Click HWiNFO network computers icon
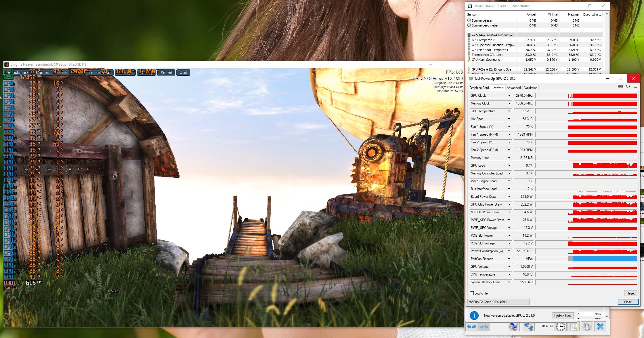This screenshot has width=644, height=338. [528, 326]
